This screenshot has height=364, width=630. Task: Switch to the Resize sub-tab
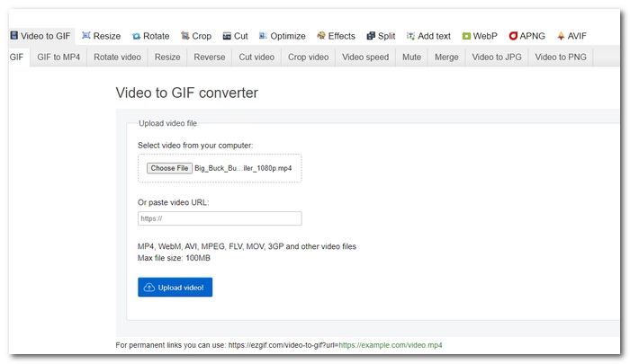coord(167,57)
